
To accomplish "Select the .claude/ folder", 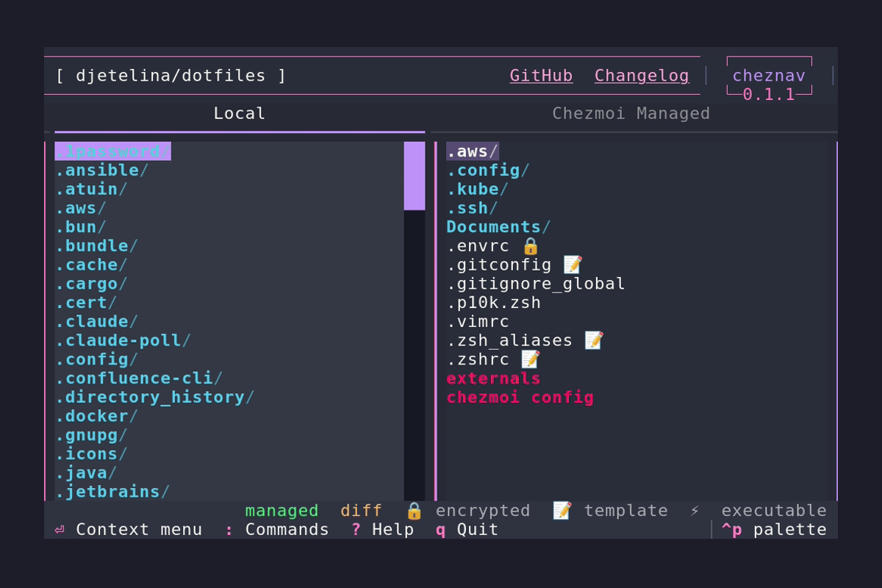I will [97, 322].
